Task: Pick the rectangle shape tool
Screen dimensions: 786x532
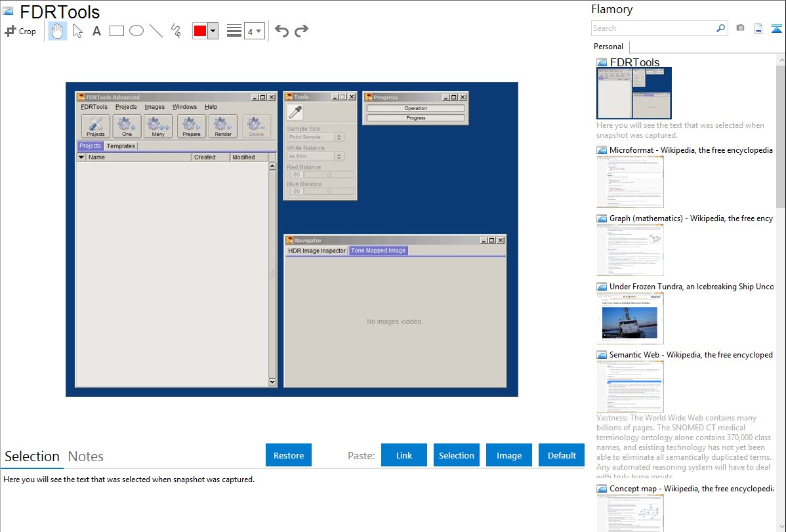Action: pos(117,31)
